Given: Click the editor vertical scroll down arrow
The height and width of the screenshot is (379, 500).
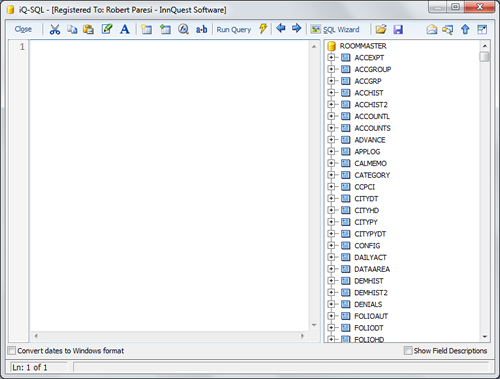Looking at the screenshot, I should [314, 325].
